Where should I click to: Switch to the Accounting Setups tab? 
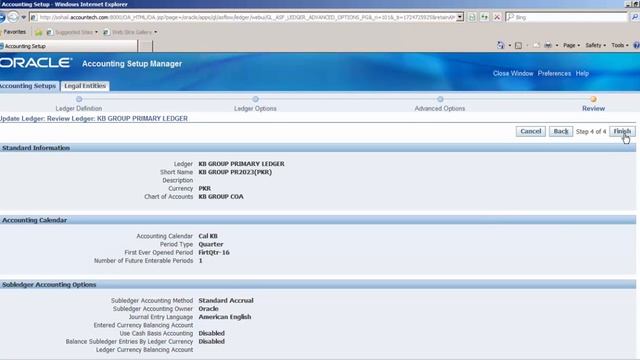coord(28,86)
